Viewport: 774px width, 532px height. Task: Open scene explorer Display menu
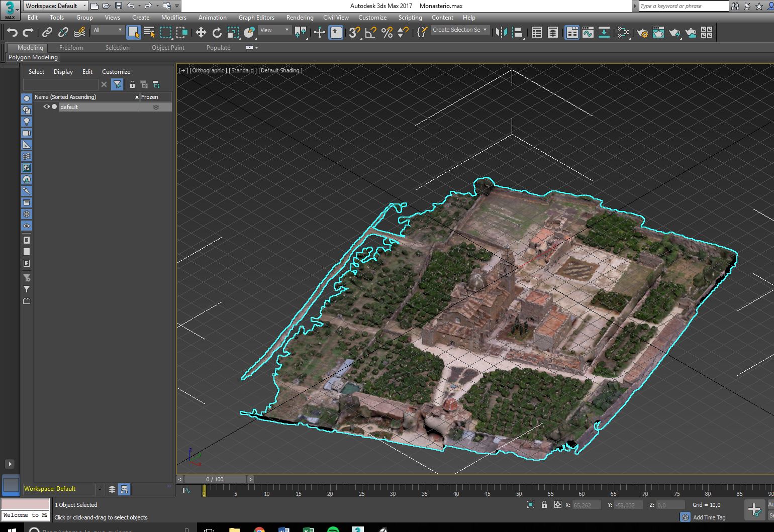(x=63, y=72)
